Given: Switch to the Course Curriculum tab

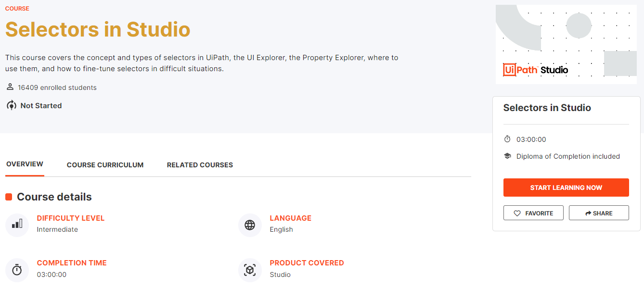Looking at the screenshot, I should tap(105, 165).
